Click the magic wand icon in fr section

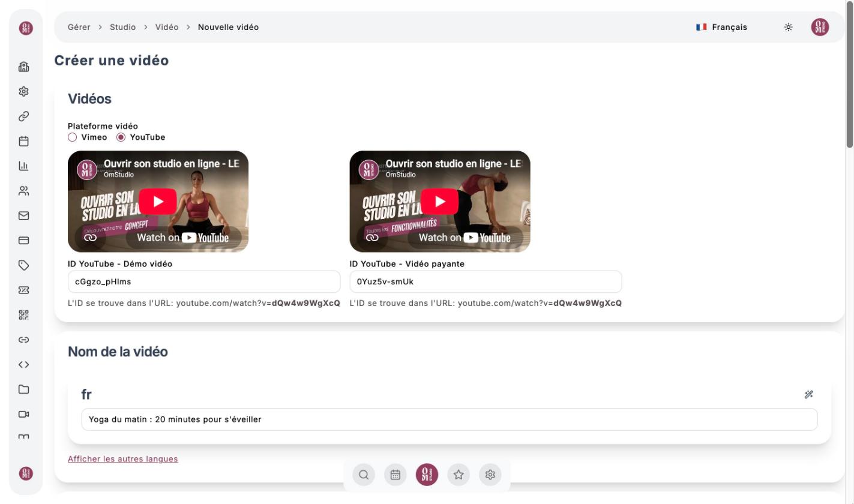[808, 394]
